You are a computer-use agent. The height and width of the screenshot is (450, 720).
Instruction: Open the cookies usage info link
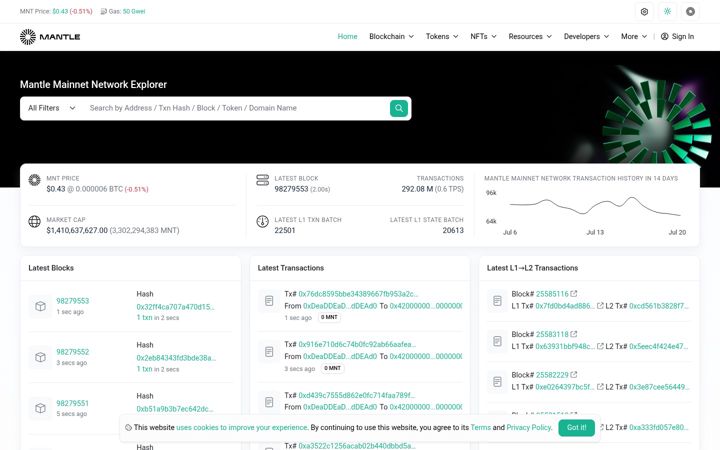pyautogui.click(x=242, y=428)
